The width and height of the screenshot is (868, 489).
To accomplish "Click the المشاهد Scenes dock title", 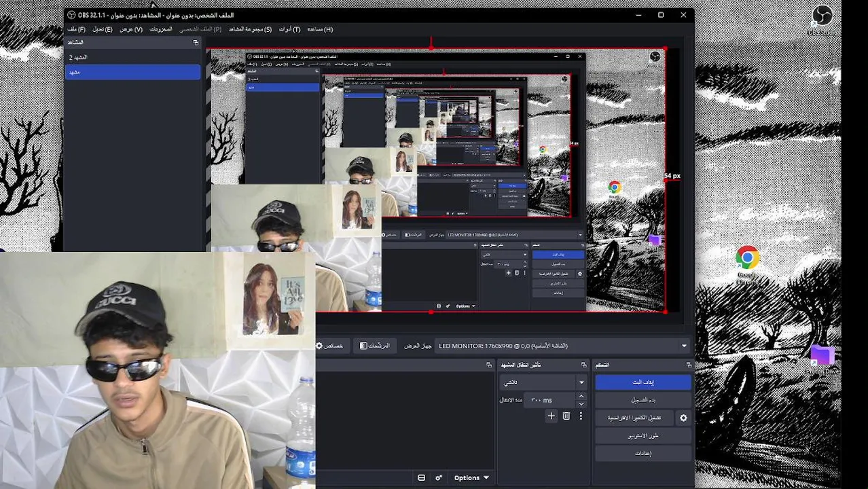I will pyautogui.click(x=75, y=42).
